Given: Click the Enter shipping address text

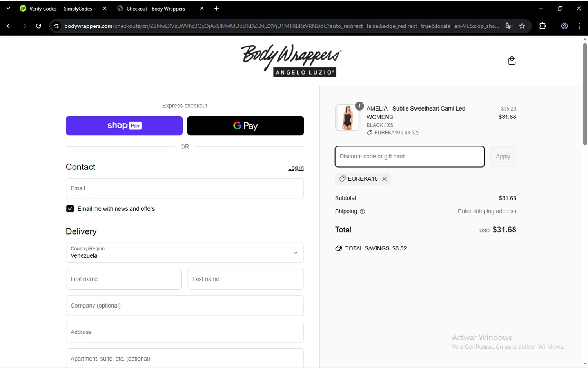Looking at the screenshot, I should [x=487, y=211].
